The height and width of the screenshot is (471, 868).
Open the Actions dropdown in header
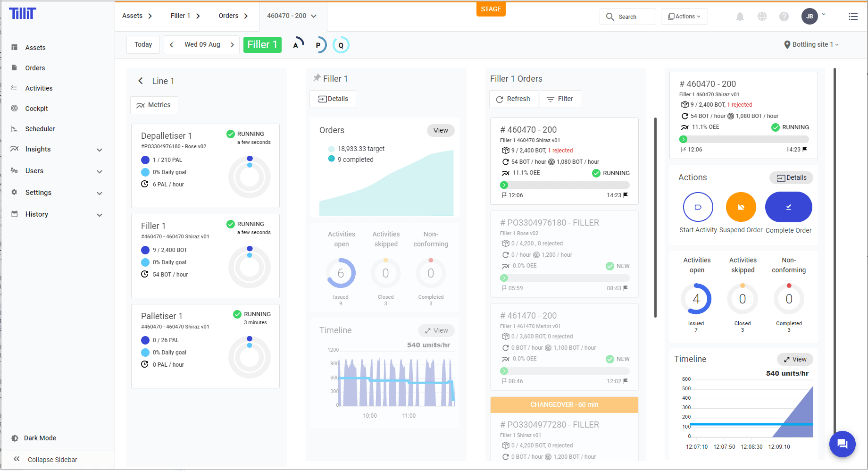[x=684, y=17]
